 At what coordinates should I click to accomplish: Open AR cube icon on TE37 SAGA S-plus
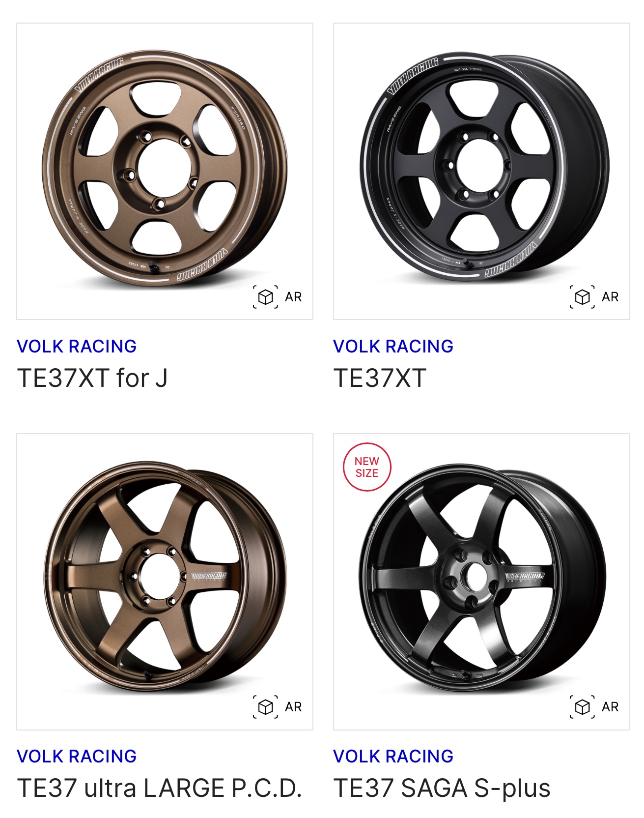coord(582,707)
